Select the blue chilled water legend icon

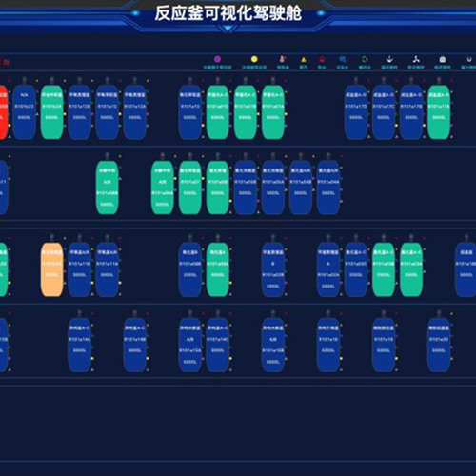(x=342, y=59)
